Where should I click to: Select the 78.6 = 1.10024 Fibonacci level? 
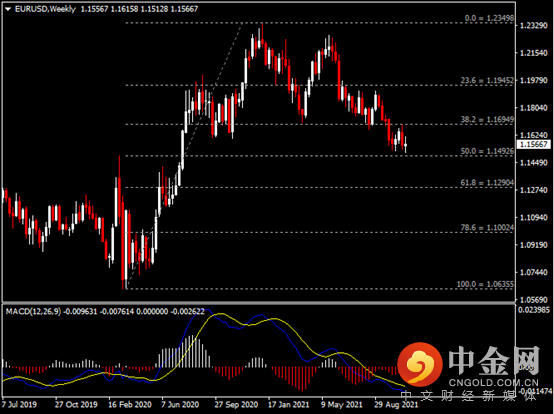pos(487,227)
